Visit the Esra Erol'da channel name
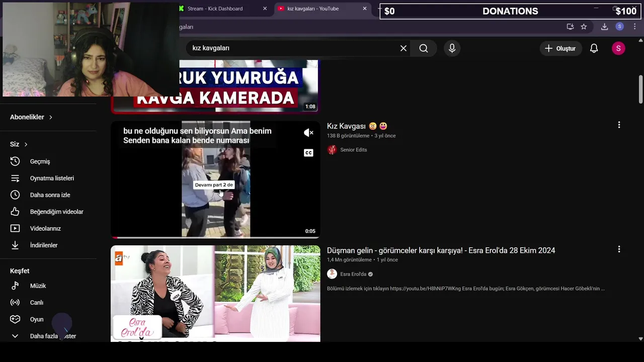The height and width of the screenshot is (362, 644). (353, 274)
